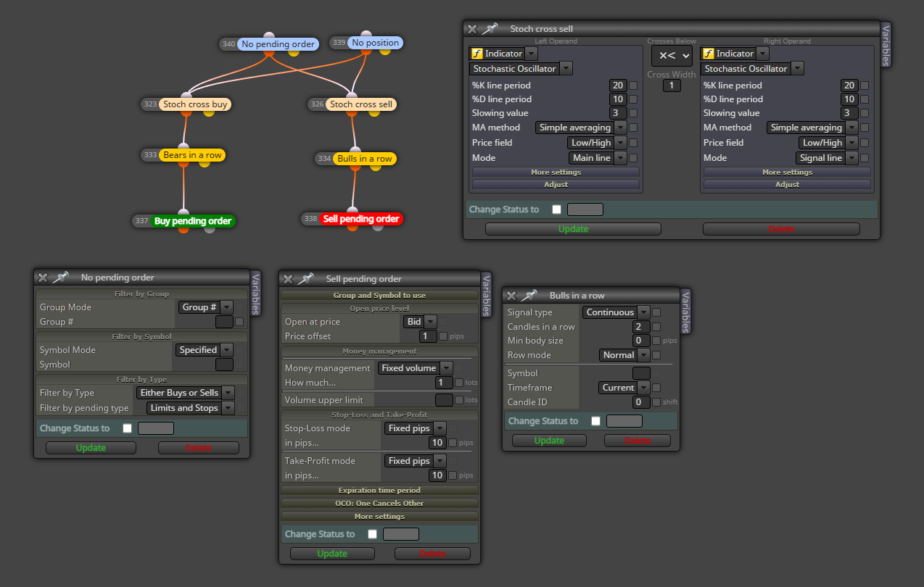Expand OCO: One Cancels Other section
The height and width of the screenshot is (587, 924).
point(379,503)
